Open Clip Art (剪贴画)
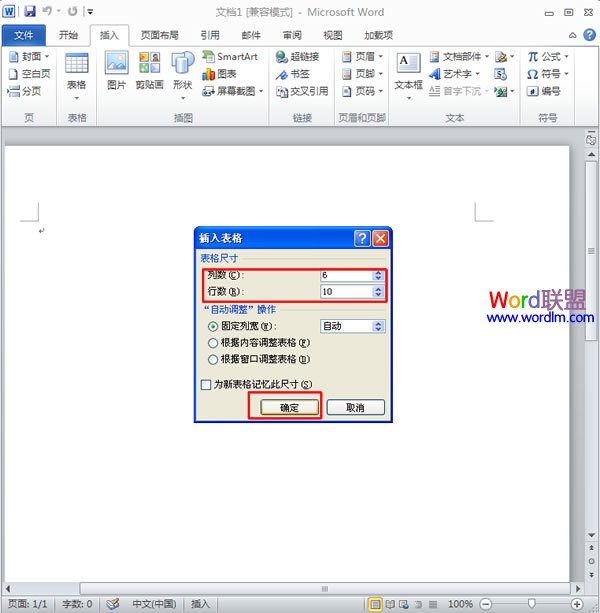This screenshot has width=600, height=613. point(149,70)
